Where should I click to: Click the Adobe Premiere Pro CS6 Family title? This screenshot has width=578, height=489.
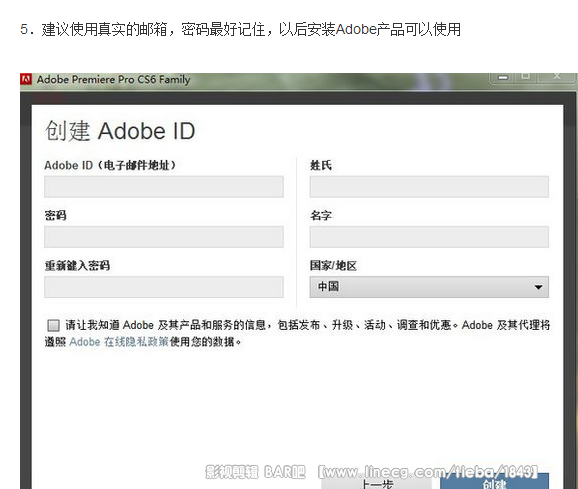pyautogui.click(x=113, y=80)
